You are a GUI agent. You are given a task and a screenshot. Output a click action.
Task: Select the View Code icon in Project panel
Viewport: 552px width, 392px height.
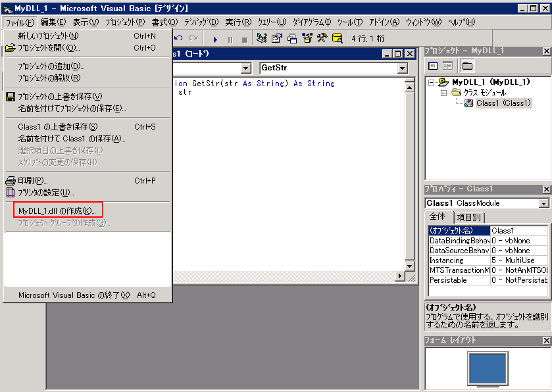tap(434, 66)
